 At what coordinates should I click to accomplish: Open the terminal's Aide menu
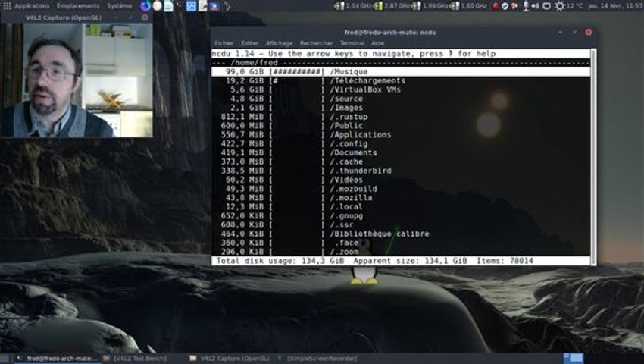[x=377, y=43]
